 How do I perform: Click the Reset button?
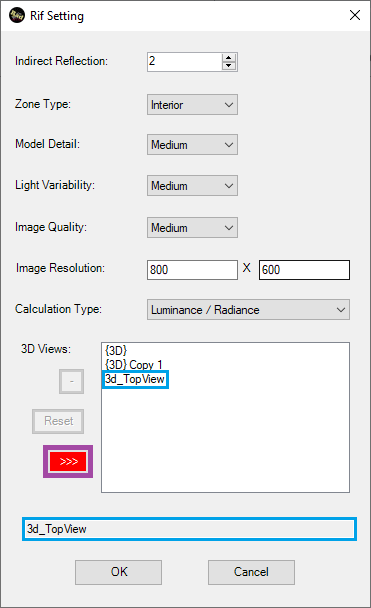[x=58, y=421]
